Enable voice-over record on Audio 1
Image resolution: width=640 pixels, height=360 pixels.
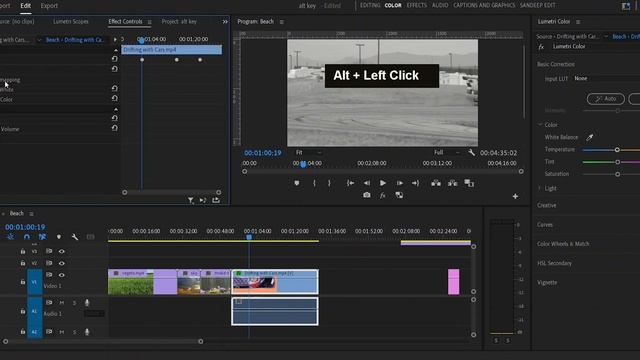87,303
